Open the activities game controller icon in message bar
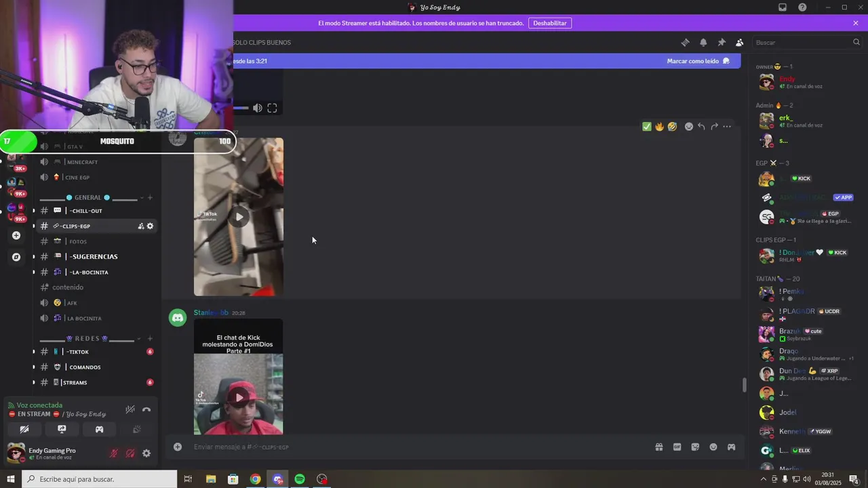Image resolution: width=868 pixels, height=488 pixels. 731,447
